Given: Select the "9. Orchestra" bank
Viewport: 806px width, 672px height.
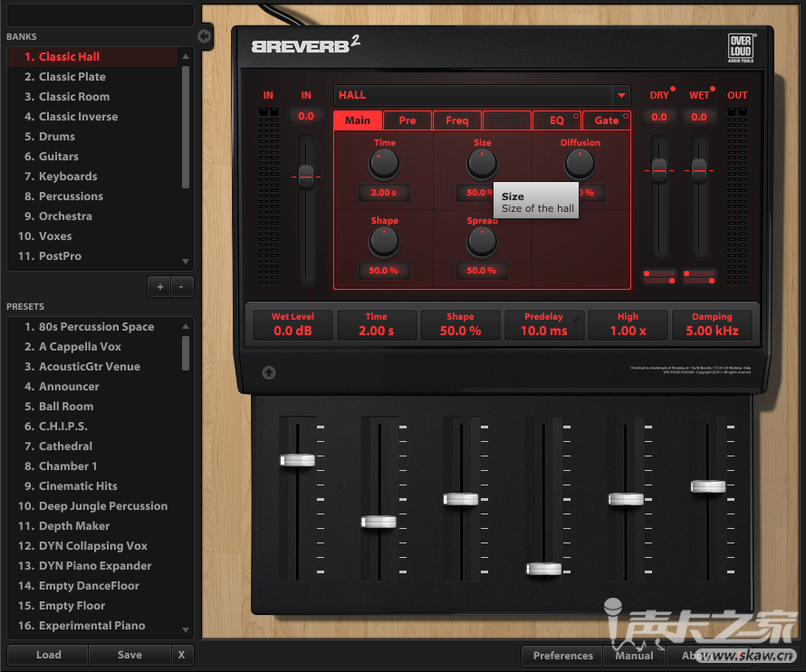Looking at the screenshot, I should coord(93,216).
